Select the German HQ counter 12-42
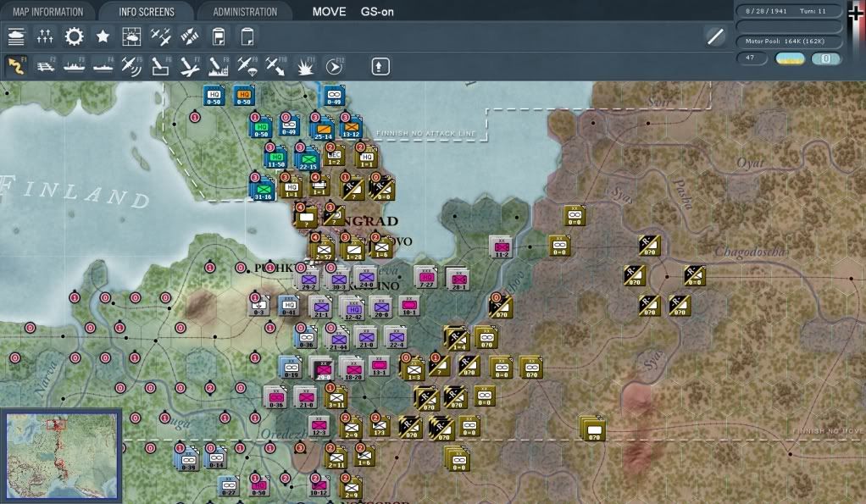This screenshot has width=866, height=504. (x=353, y=310)
